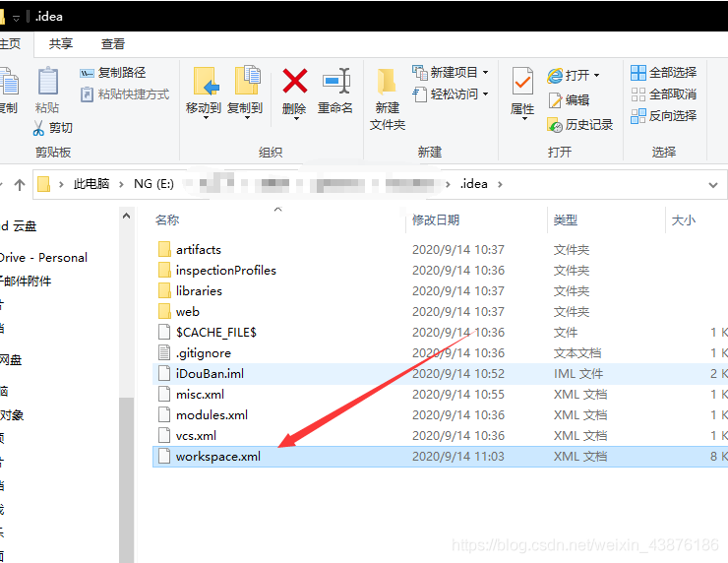Click the Copy path button
The width and height of the screenshot is (728, 563).
click(x=113, y=73)
